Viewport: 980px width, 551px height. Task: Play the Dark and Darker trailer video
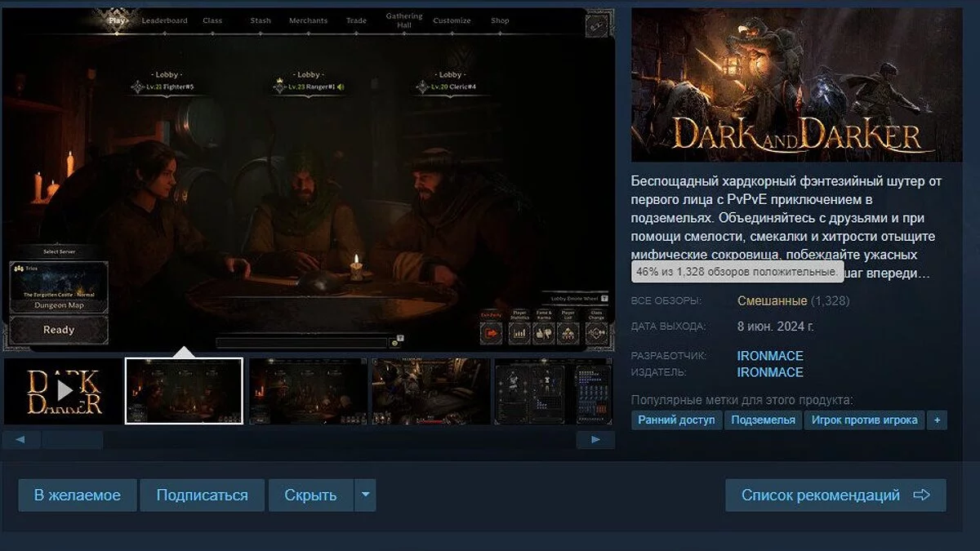point(64,391)
